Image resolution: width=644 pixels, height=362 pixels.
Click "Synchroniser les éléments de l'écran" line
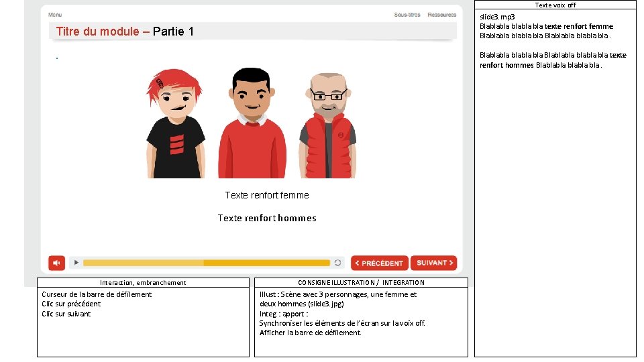click(x=342, y=323)
